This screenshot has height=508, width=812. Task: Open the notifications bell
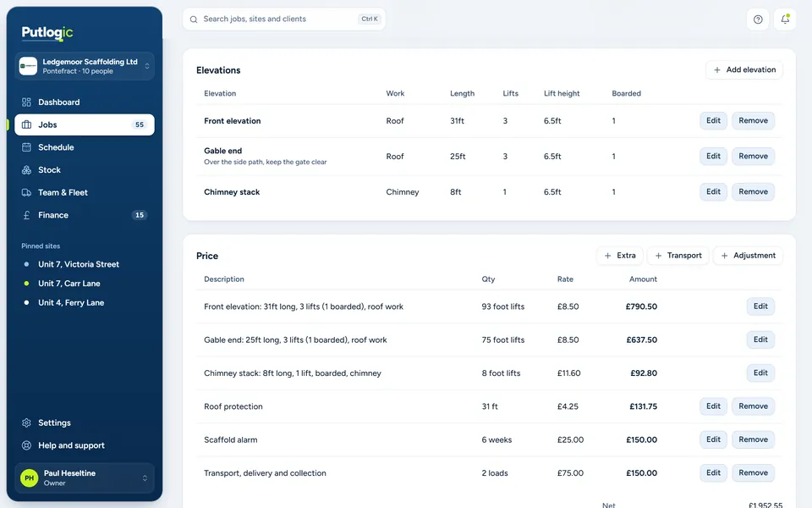coord(785,19)
